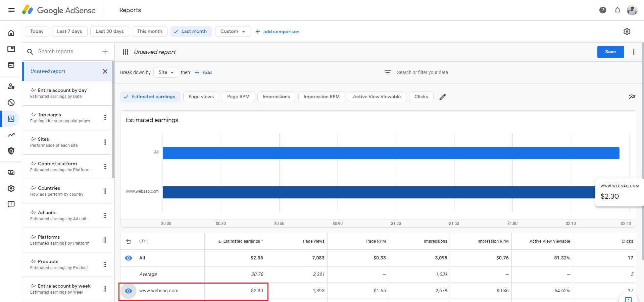
Task: Open report settings gear icon
Action: (627, 32)
